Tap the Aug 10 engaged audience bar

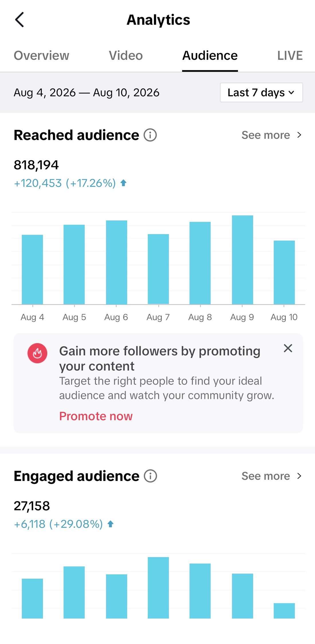pyautogui.click(x=284, y=611)
